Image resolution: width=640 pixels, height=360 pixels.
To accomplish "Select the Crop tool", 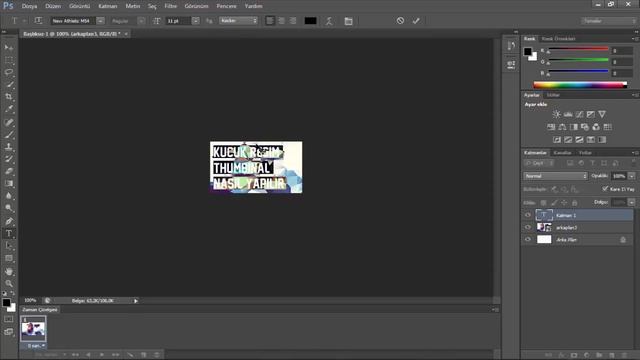I will (x=9, y=97).
